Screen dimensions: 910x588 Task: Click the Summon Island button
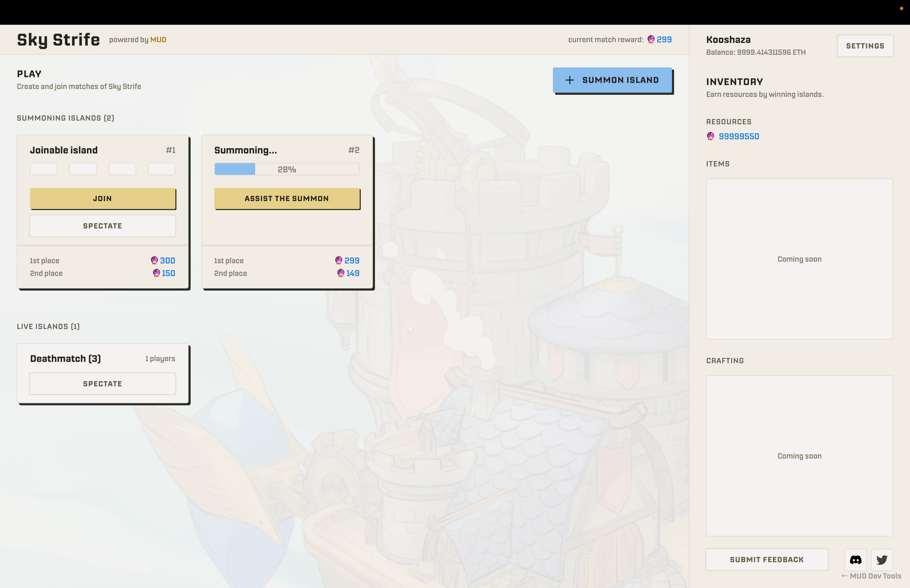tap(612, 80)
